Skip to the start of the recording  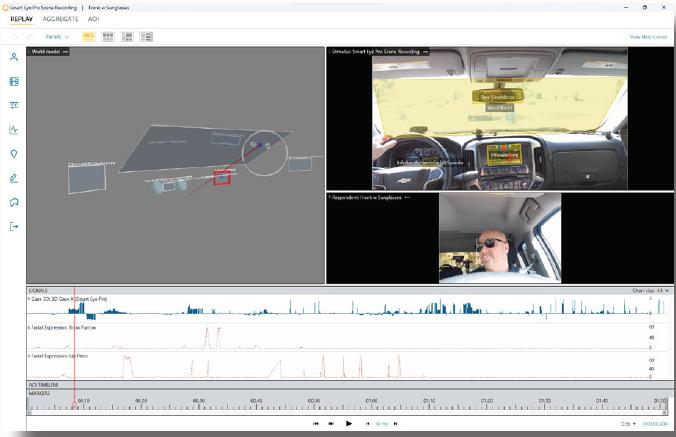pyautogui.click(x=316, y=424)
